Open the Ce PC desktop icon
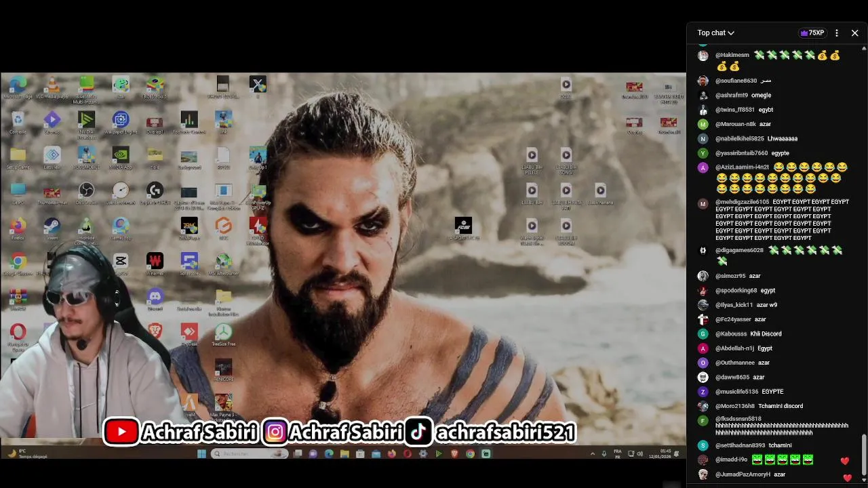 [18, 193]
